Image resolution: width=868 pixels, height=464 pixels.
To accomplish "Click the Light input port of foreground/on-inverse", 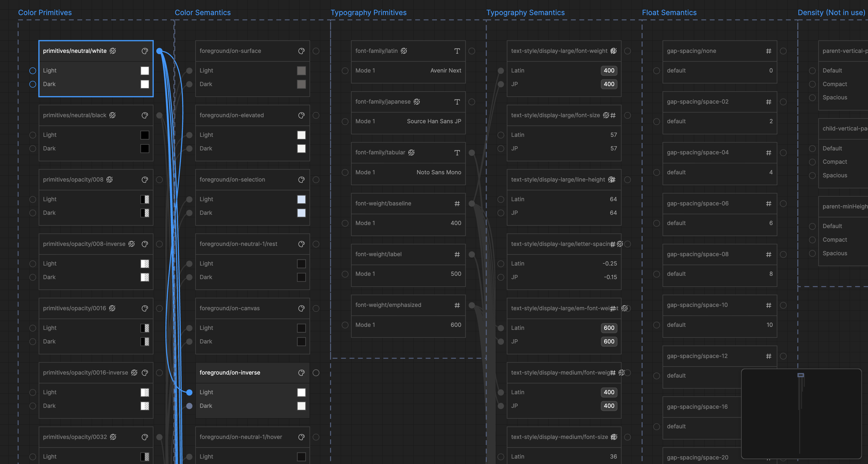I will point(189,392).
